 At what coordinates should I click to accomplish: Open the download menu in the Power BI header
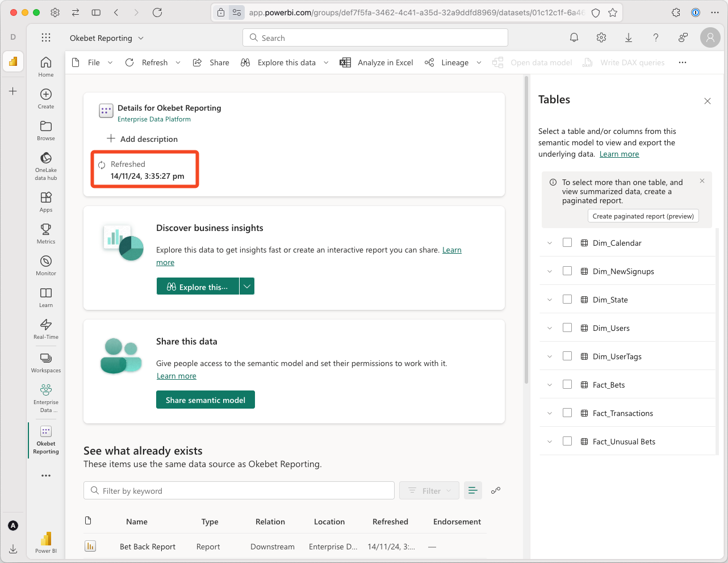tap(629, 37)
